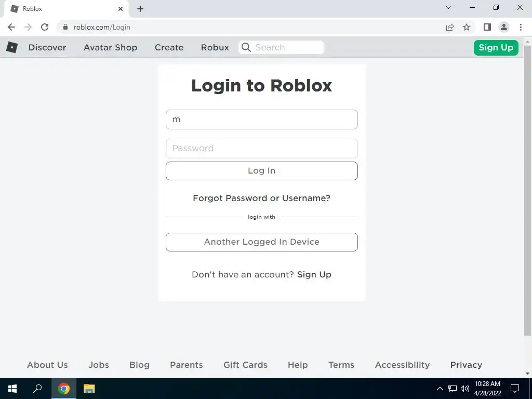Click the green Sign Up button
The image size is (532, 399).
496,47
